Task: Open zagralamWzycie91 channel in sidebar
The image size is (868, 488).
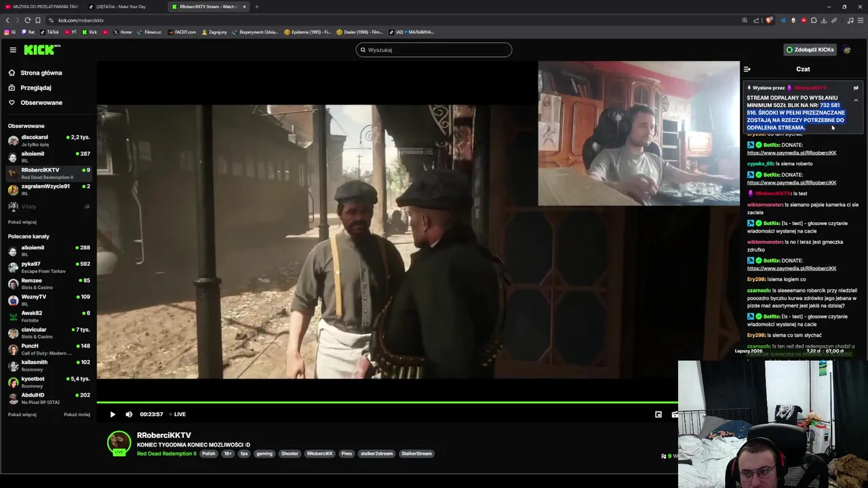Action: pyautogui.click(x=49, y=190)
